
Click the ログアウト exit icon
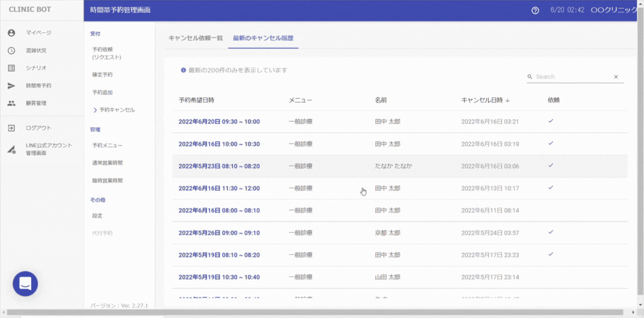tap(11, 128)
